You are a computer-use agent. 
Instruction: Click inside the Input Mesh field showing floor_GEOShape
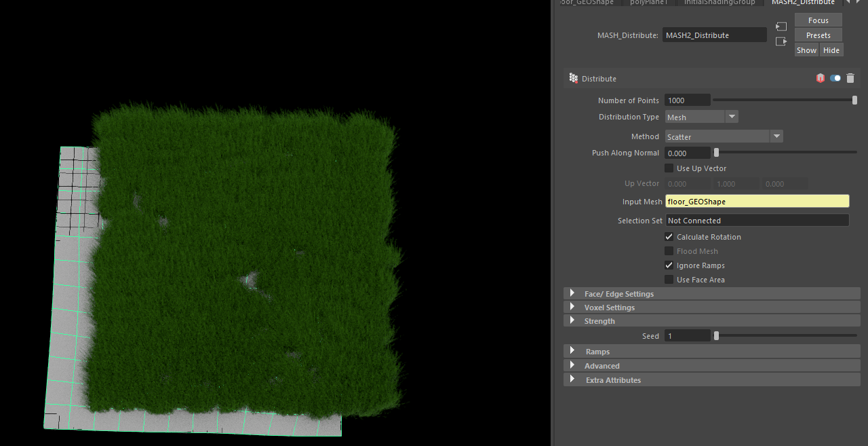(746, 201)
